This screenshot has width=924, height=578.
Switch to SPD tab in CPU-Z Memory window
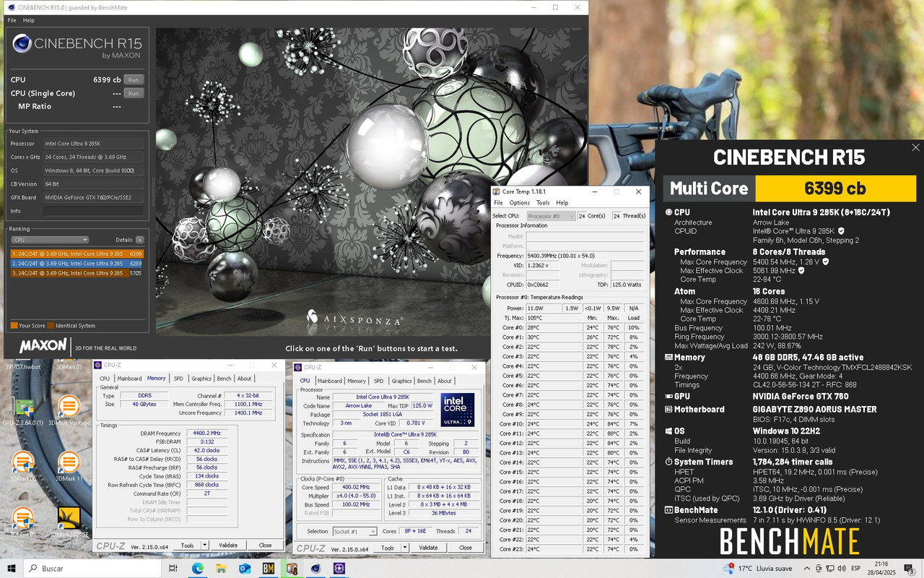coord(178,379)
